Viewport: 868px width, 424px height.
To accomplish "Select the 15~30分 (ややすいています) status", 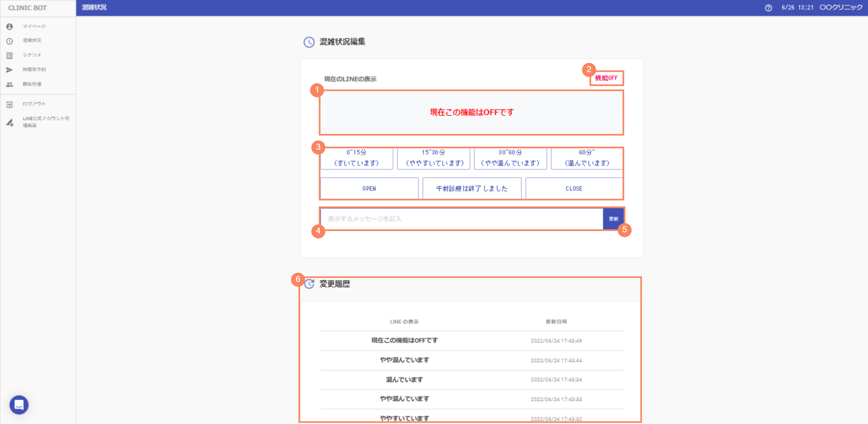I will pos(433,158).
